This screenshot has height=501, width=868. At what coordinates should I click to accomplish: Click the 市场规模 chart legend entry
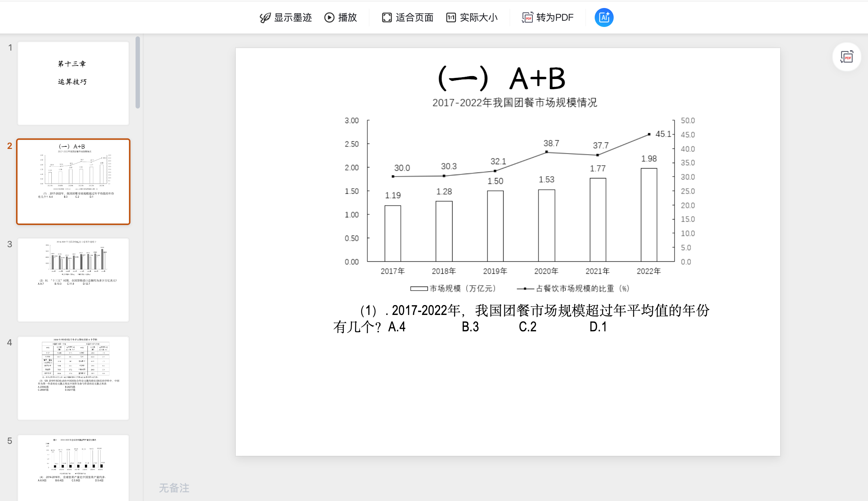[453, 289]
